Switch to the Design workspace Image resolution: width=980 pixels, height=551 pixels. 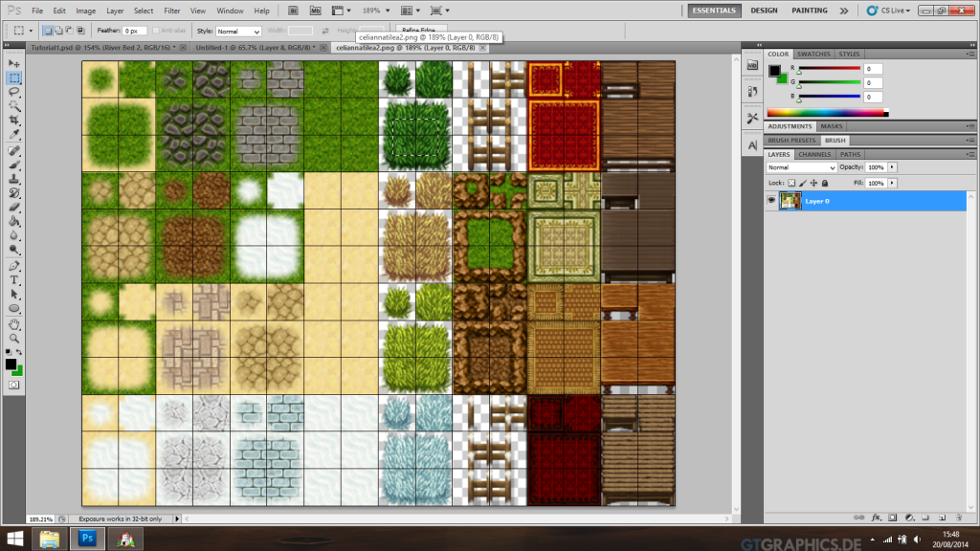point(764,11)
